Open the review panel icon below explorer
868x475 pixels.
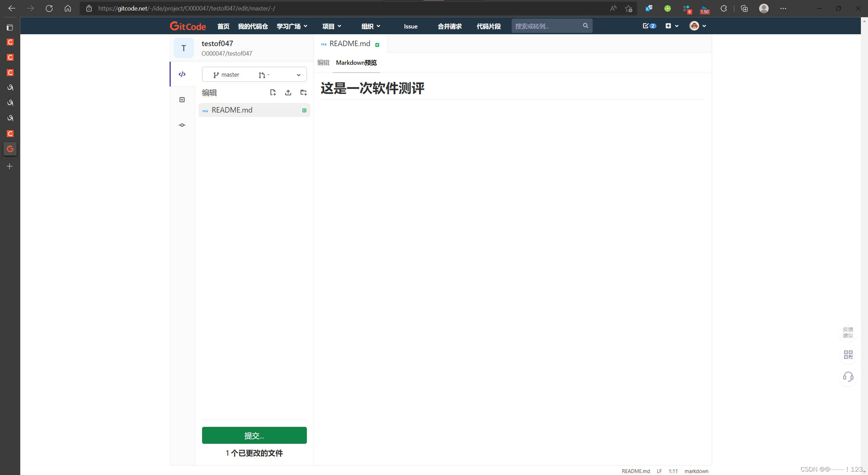click(x=182, y=99)
